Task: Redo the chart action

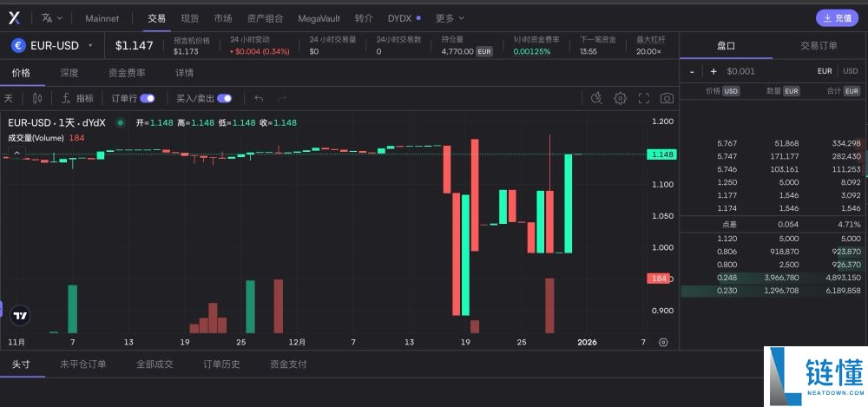Action: click(x=282, y=99)
